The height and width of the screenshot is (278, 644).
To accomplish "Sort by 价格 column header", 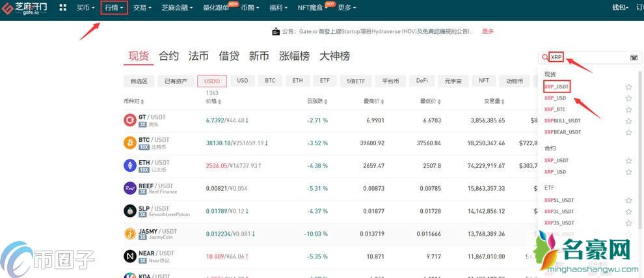I will pos(212,101).
